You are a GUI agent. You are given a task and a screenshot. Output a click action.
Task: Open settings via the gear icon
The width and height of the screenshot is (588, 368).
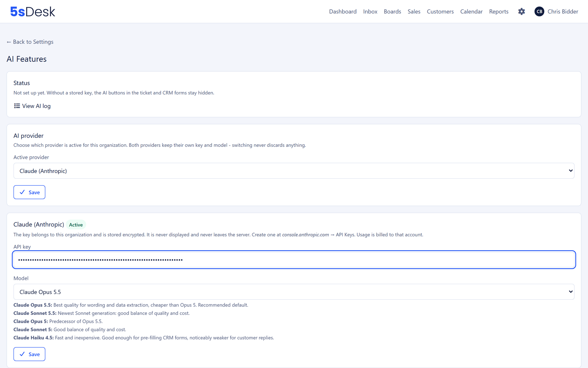521,11
